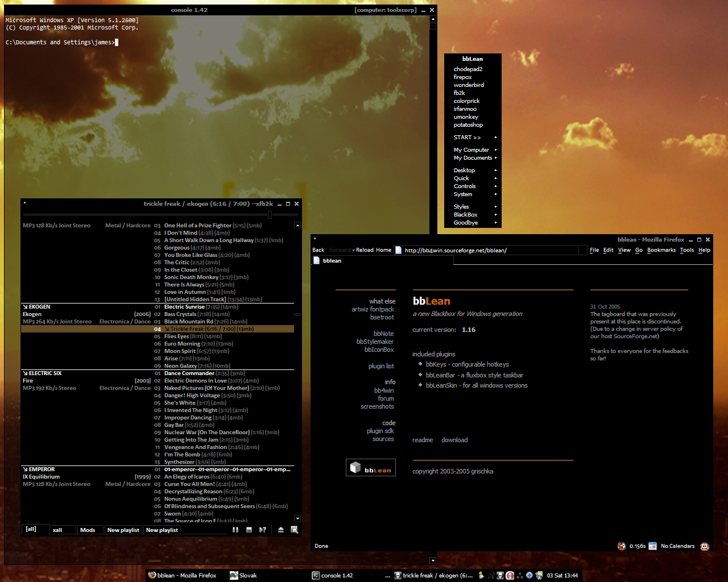The width and height of the screenshot is (728, 582).
Task: Click the page icon in the Firefox address bar
Action: 399,250
